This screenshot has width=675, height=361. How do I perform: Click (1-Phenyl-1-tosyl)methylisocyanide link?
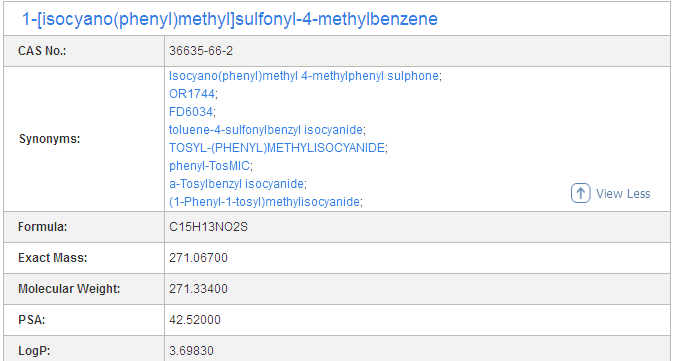264,202
